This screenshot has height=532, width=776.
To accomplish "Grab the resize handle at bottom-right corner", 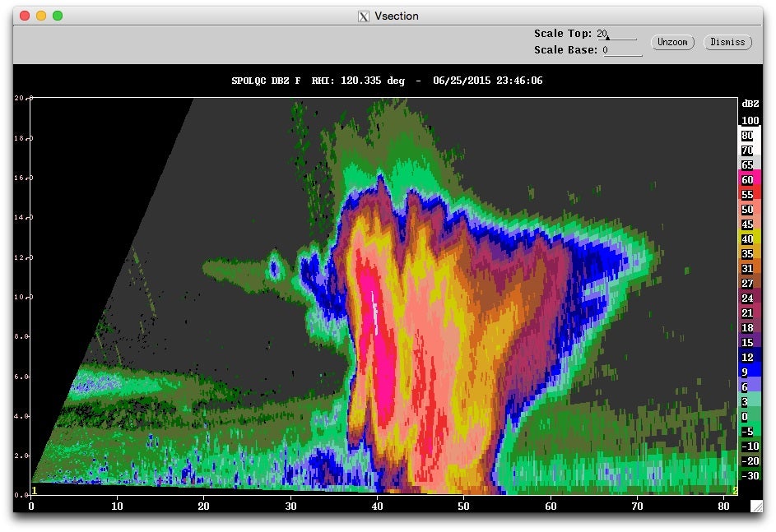I will [756, 508].
